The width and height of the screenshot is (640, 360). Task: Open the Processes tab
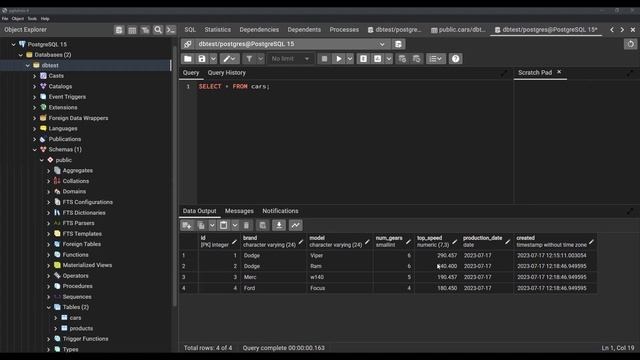pos(344,30)
